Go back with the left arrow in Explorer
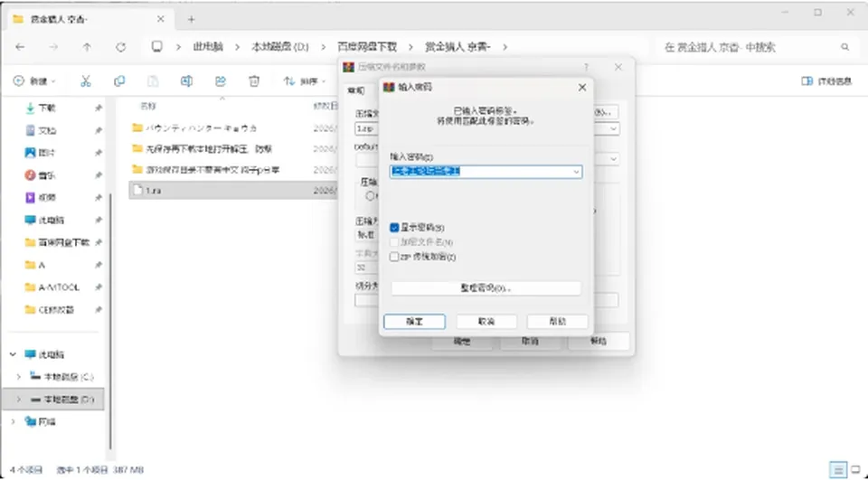 tap(20, 47)
